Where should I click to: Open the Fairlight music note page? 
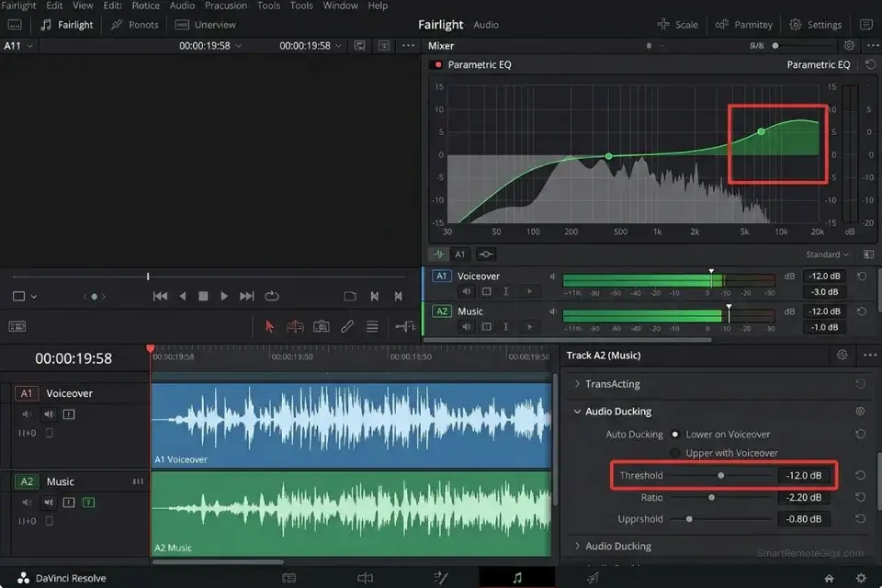517,578
